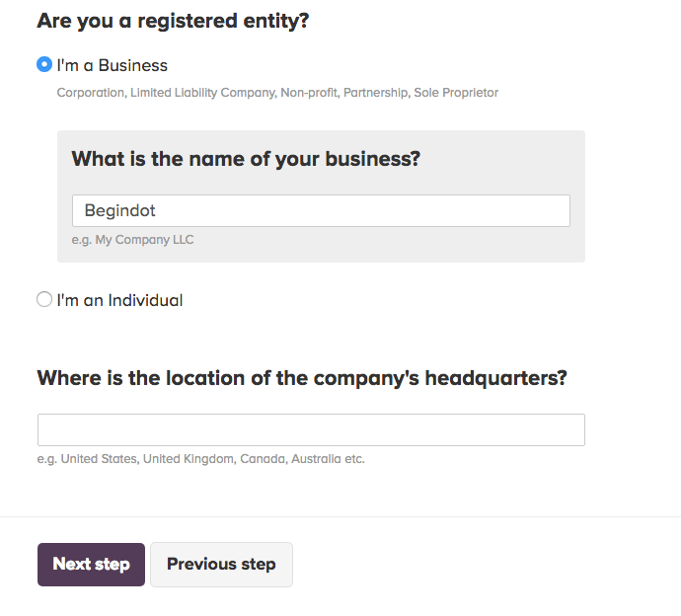Click the empty headquarters location input field
This screenshot has width=681, height=616.
311,429
